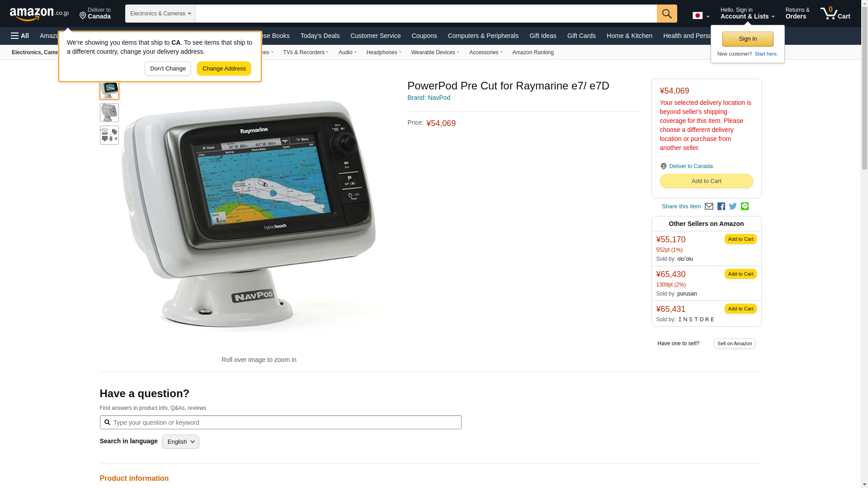The image size is (868, 488).
Task: Open the Japan flag language selector
Action: click(701, 16)
